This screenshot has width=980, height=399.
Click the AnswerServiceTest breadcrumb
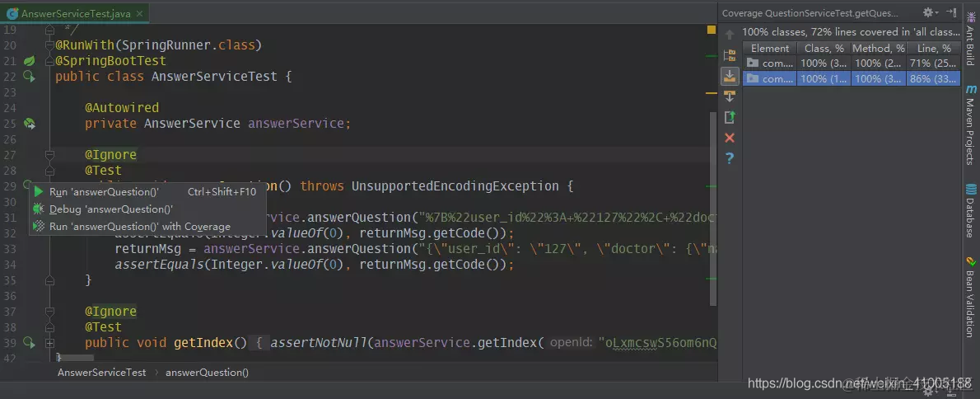tap(101, 373)
